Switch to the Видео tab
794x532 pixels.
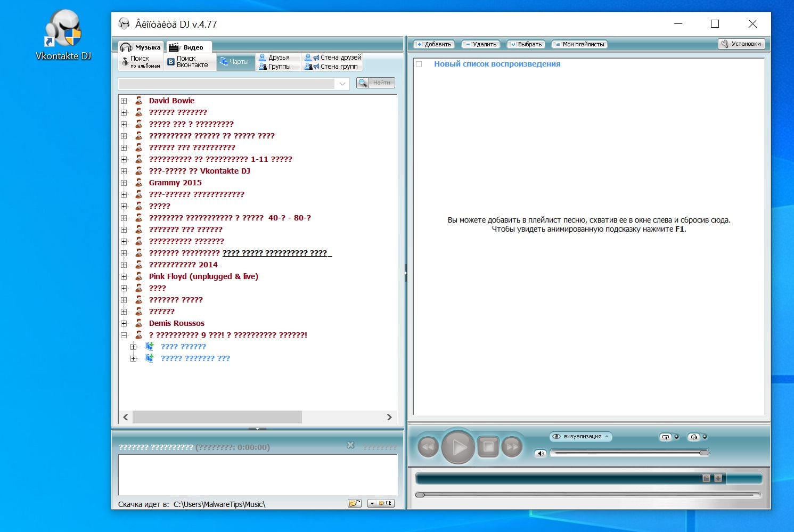pos(189,47)
